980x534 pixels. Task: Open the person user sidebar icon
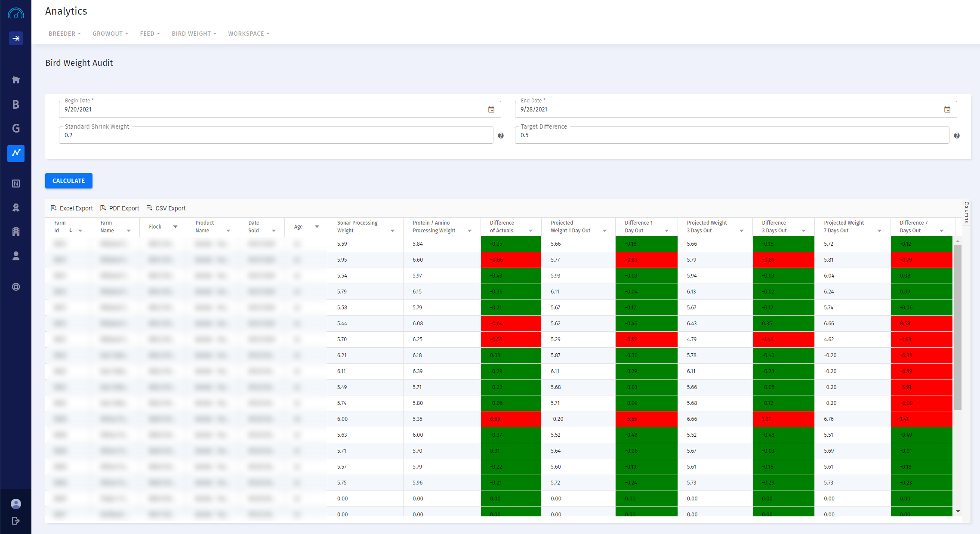tap(16, 256)
